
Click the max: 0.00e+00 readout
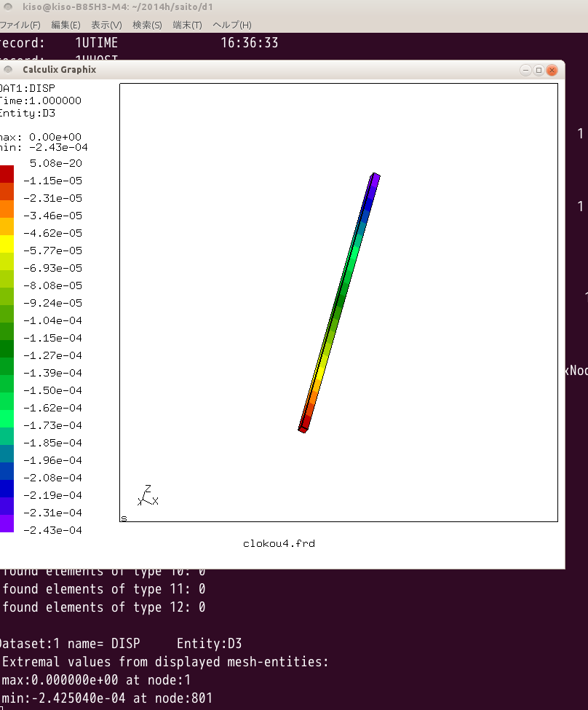(x=41, y=137)
